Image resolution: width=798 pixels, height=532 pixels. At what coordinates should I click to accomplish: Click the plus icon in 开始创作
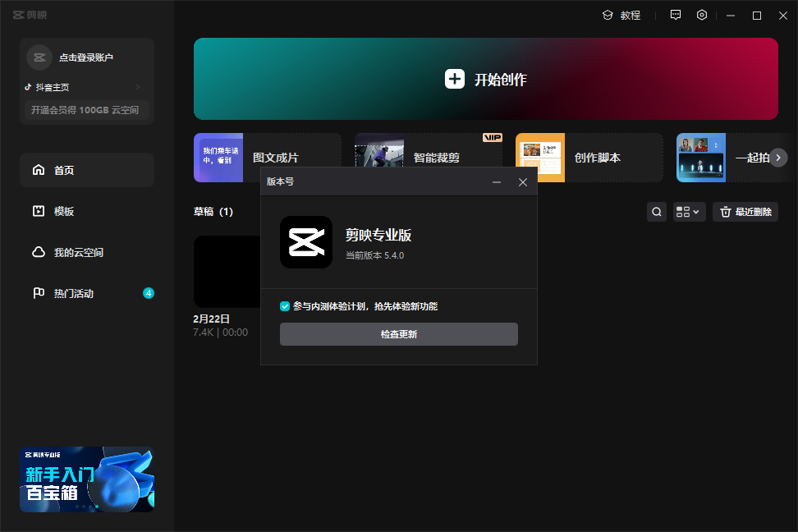tap(455, 79)
